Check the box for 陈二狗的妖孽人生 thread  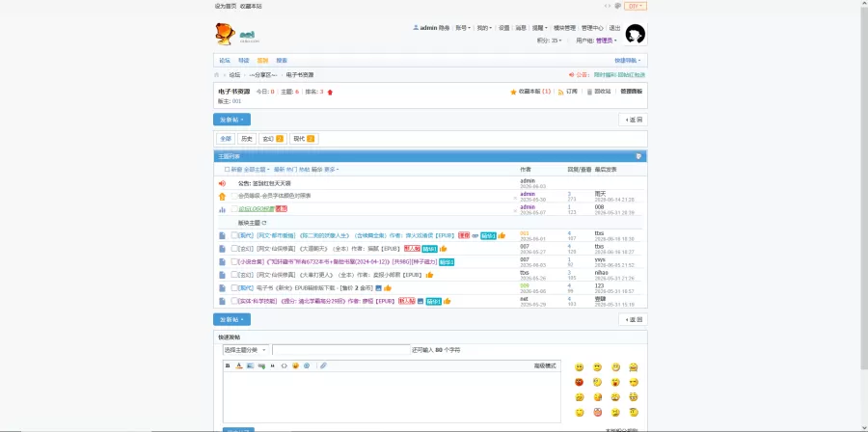click(234, 235)
